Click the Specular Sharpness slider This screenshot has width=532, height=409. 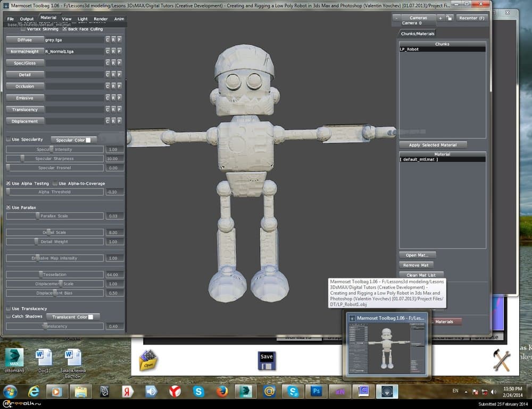pos(55,159)
